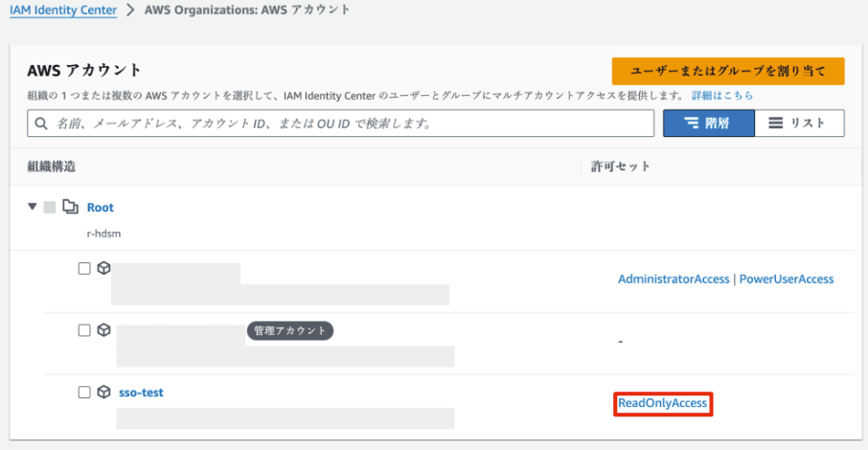868x450 pixels.
Task: Click the magnifier search icon
Action: coord(41,124)
